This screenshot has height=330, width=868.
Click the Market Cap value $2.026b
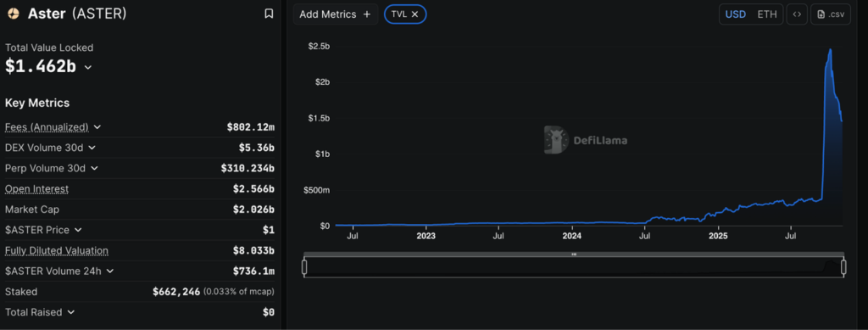pyautogui.click(x=253, y=210)
